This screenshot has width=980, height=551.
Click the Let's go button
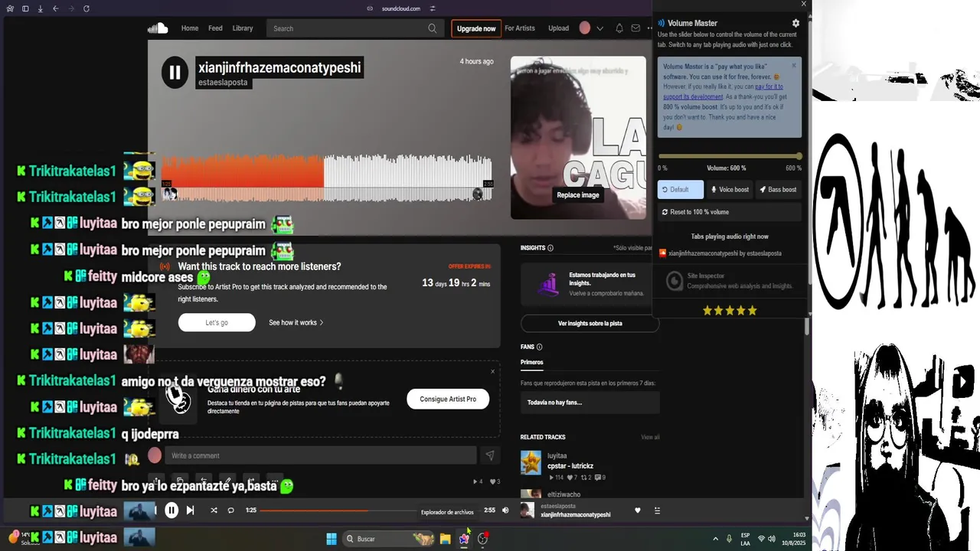217,322
